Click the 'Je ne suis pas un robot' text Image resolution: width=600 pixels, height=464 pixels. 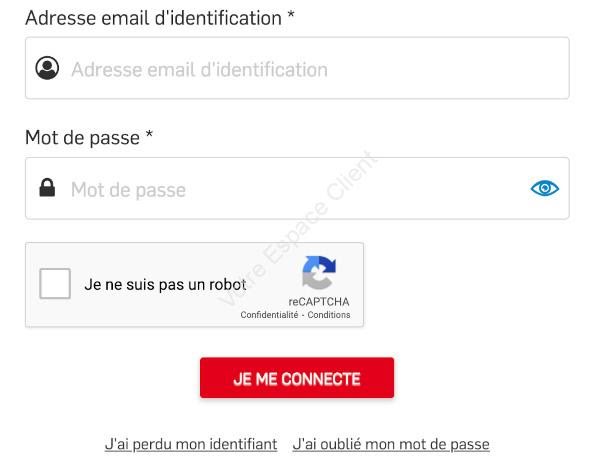[x=165, y=284]
